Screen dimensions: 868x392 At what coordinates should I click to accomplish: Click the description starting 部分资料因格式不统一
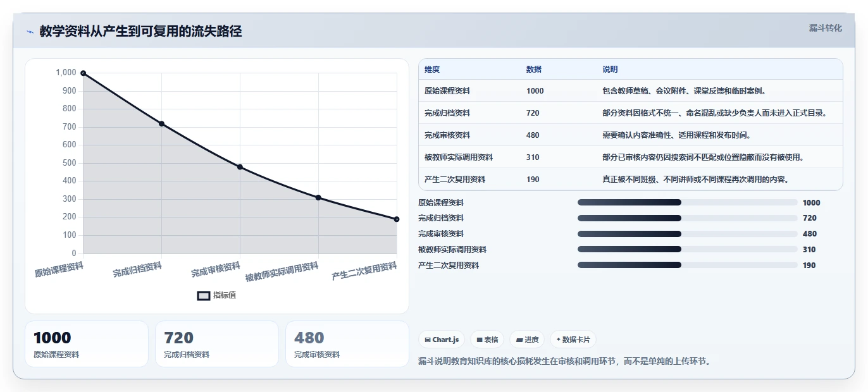(715, 113)
